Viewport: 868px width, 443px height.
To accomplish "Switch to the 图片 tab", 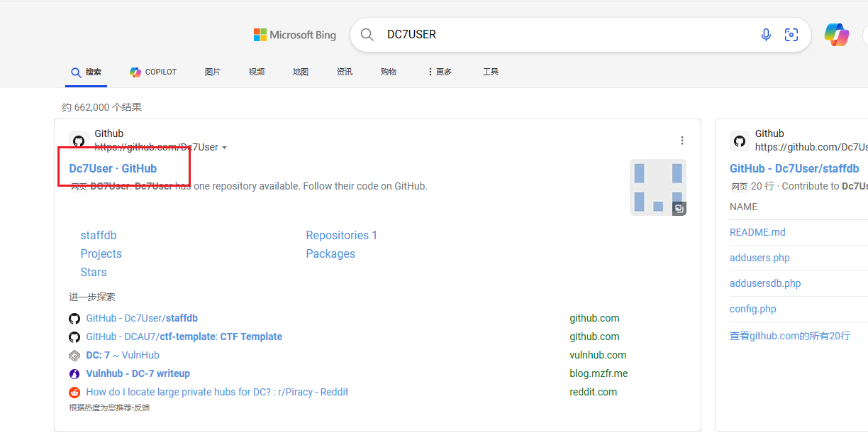I will (x=213, y=72).
